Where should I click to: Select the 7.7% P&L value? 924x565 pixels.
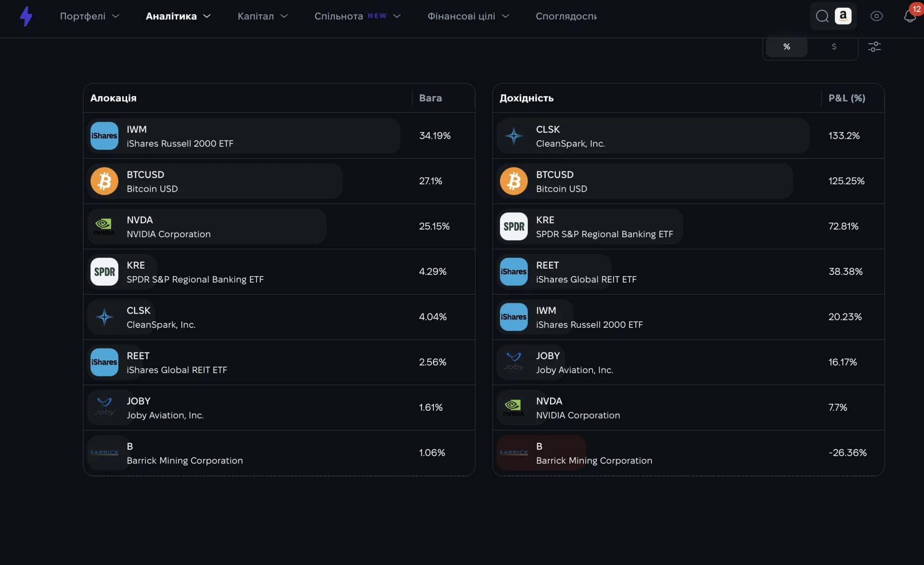(837, 407)
